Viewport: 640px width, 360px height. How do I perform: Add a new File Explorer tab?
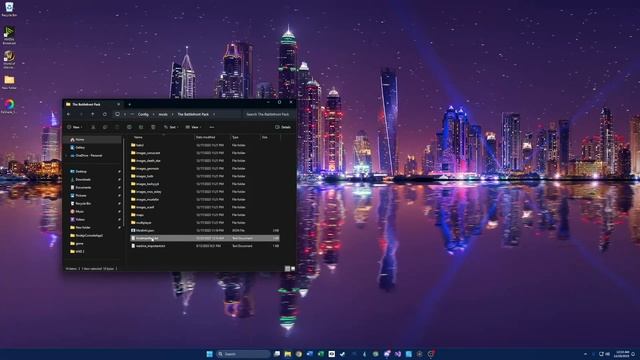click(x=129, y=104)
